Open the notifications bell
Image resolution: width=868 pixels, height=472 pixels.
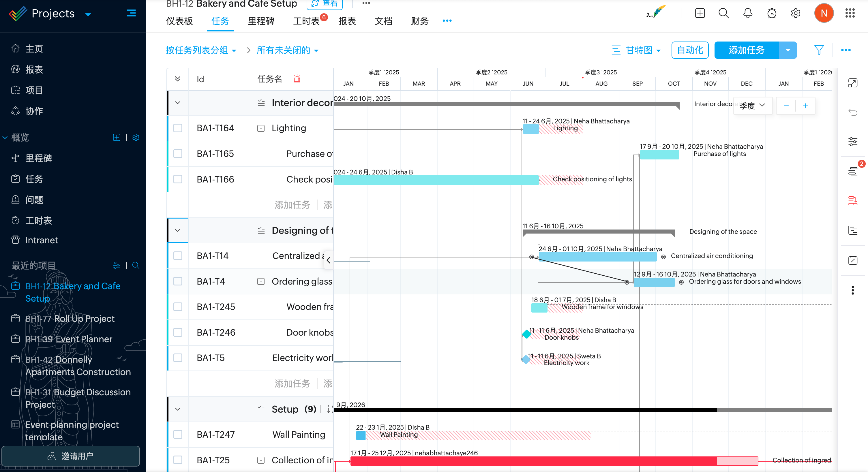(747, 14)
